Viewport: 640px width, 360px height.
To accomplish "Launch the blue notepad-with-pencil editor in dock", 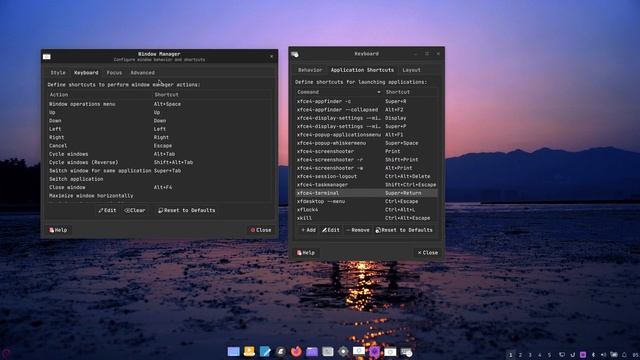I will pos(265,351).
